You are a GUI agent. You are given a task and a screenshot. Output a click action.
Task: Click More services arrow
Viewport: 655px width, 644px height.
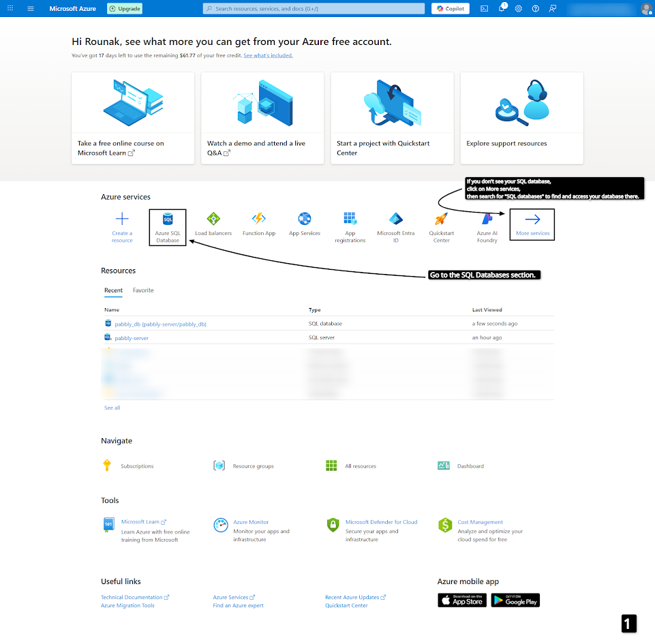coord(532,220)
